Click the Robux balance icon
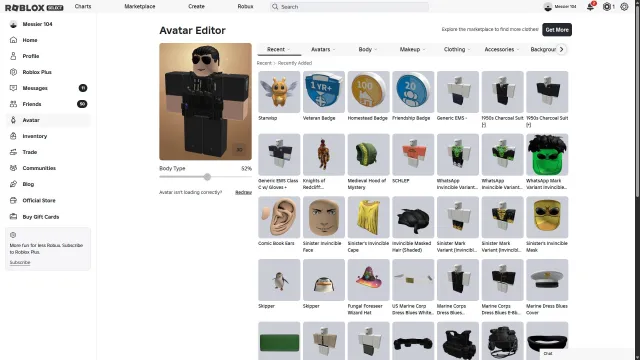This screenshot has height=360, width=640. pos(607,7)
